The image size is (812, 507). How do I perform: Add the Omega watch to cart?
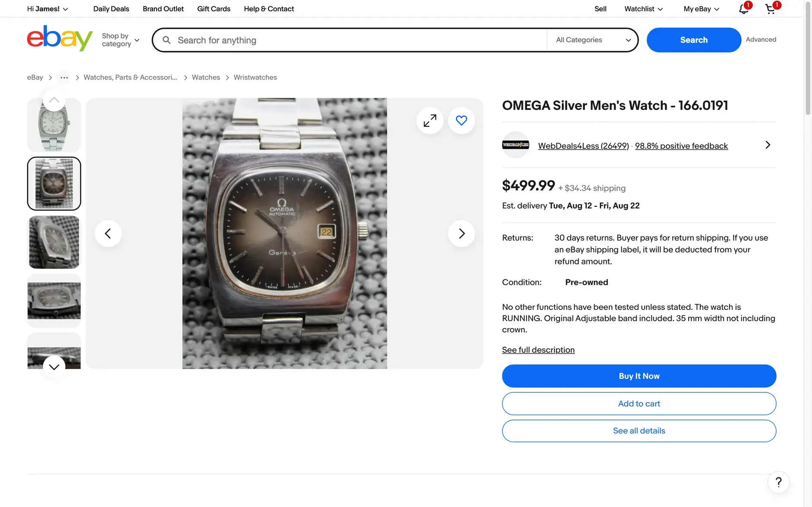[x=639, y=404]
